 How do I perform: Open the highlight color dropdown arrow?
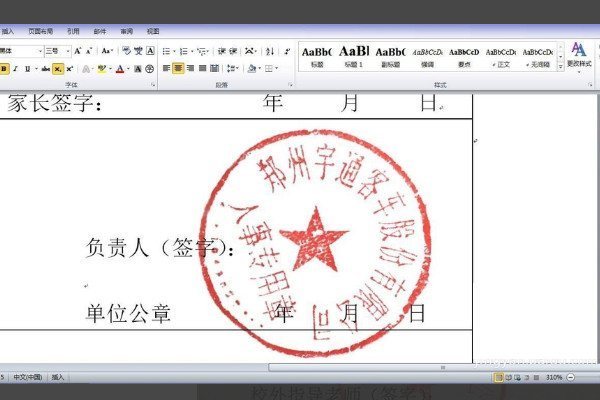[x=110, y=69]
